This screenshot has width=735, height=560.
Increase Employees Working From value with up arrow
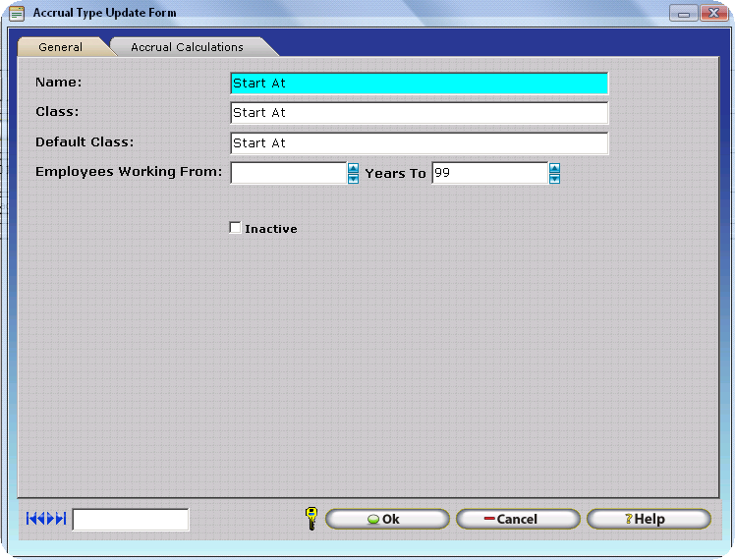coord(353,168)
